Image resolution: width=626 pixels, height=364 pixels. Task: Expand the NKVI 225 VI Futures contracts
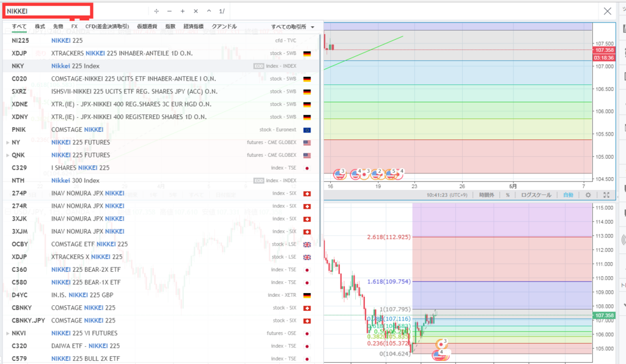click(7, 333)
